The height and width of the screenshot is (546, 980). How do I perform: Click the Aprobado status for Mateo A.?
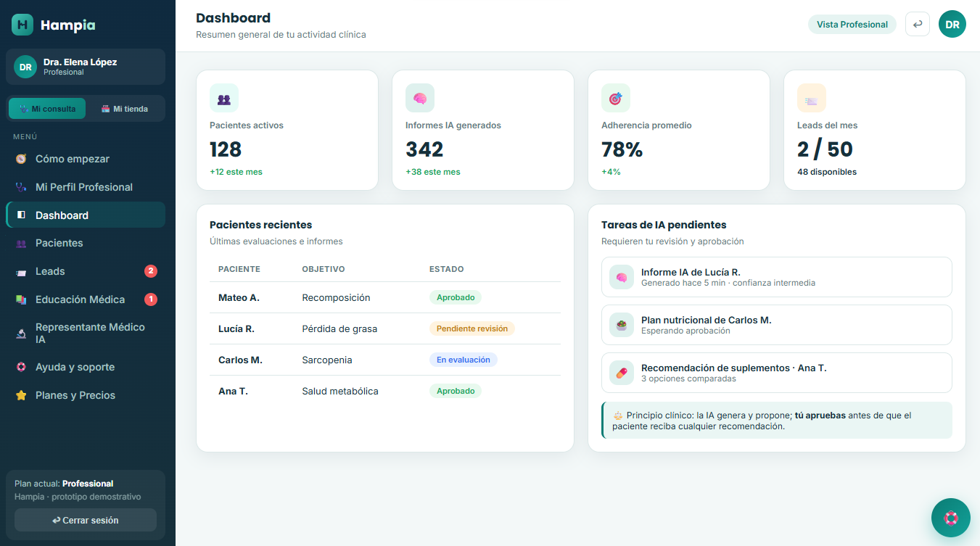coord(456,297)
